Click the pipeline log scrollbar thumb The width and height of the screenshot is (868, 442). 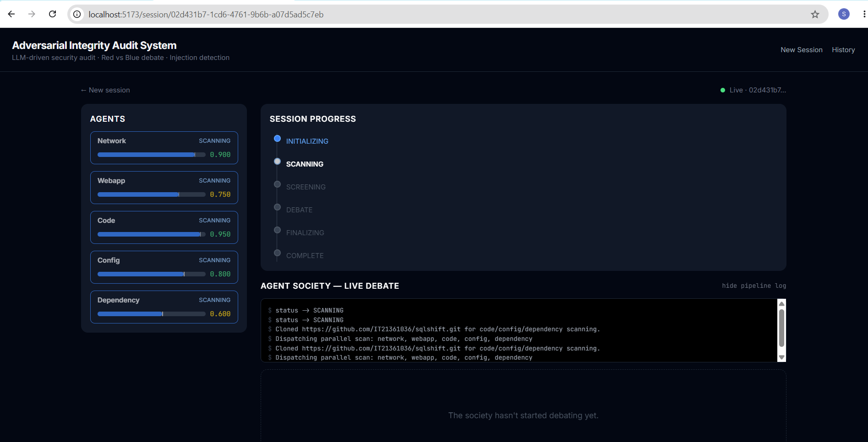[782, 328]
